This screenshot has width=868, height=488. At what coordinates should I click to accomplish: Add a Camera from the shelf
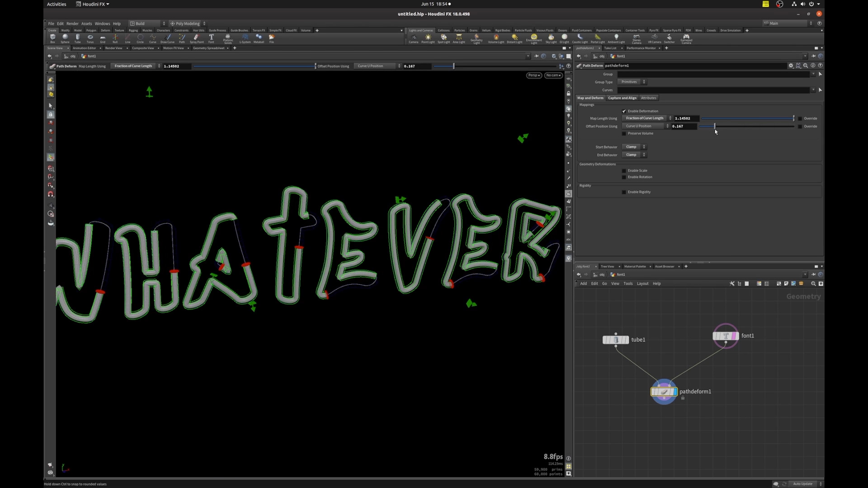click(414, 38)
